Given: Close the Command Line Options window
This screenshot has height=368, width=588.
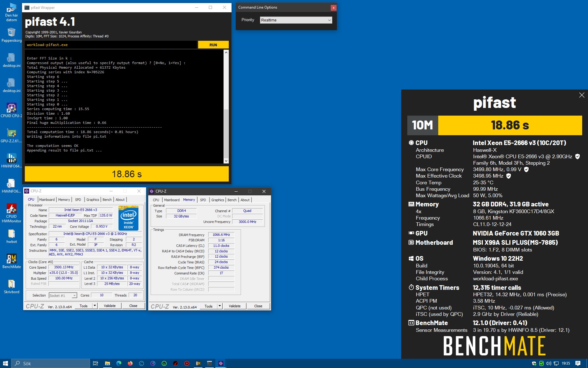Looking at the screenshot, I should (334, 8).
